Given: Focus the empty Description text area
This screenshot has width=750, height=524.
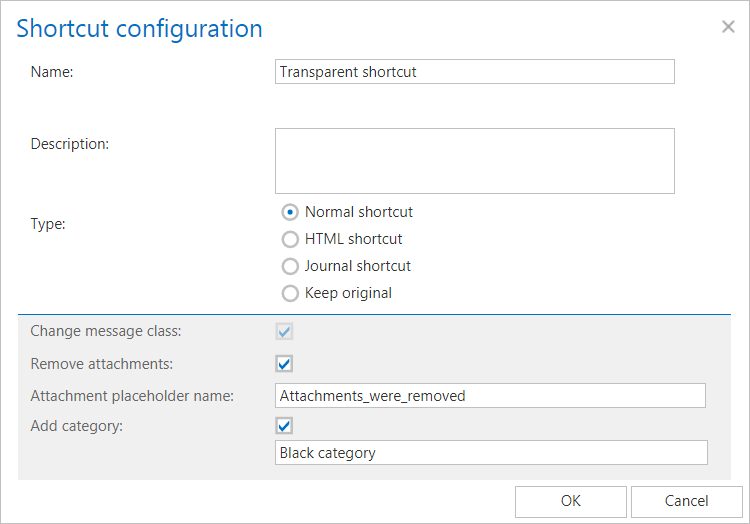Looking at the screenshot, I should (474, 160).
